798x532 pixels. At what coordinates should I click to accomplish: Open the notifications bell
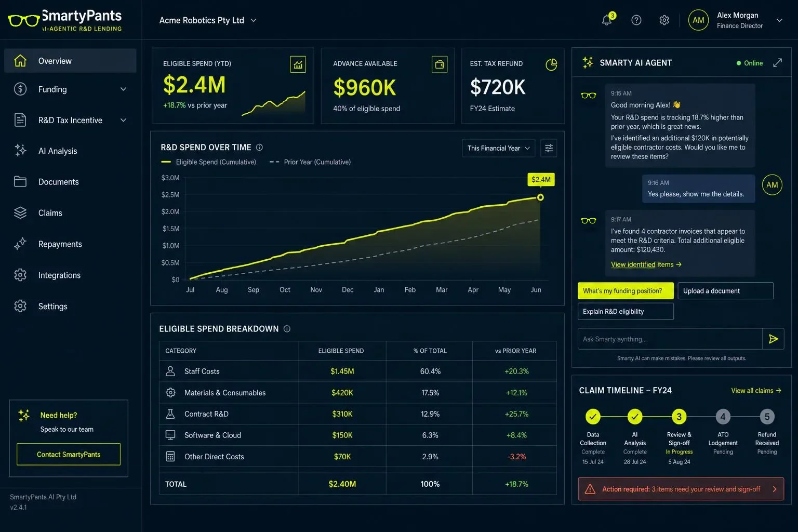[607, 20]
